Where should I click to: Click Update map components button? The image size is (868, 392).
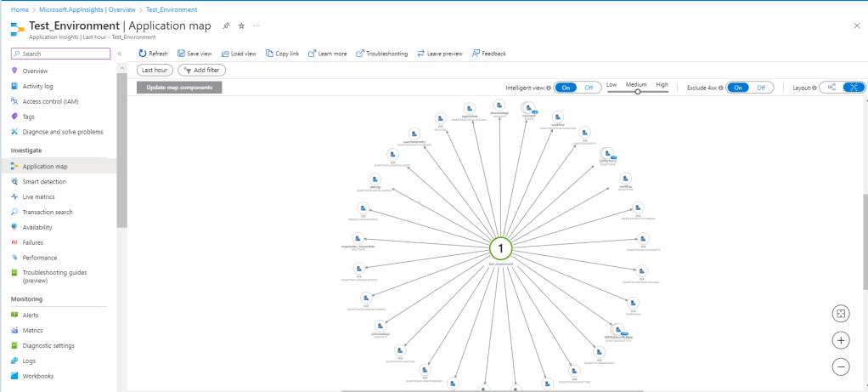179,88
